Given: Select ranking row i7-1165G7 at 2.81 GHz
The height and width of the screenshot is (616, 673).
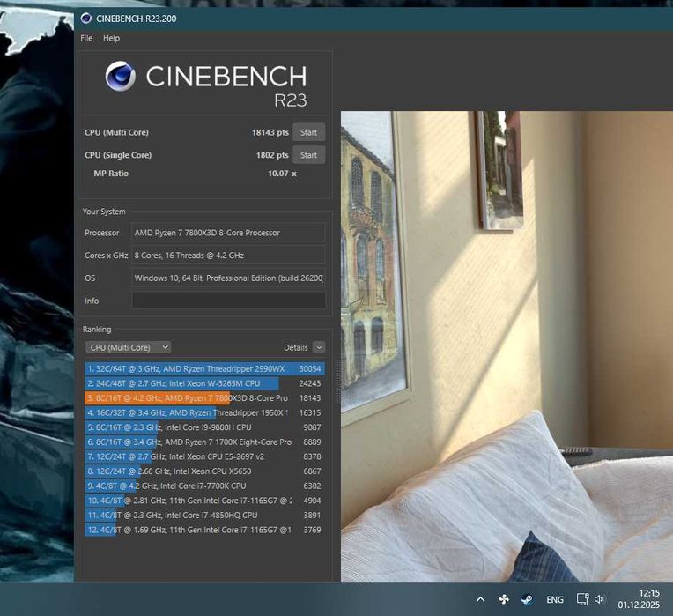Looking at the screenshot, I should 204,500.
